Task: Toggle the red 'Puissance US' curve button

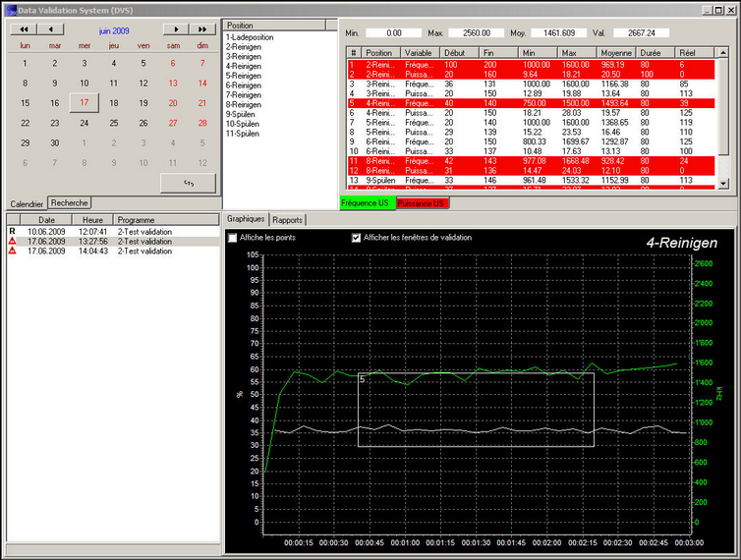Action: click(x=423, y=203)
